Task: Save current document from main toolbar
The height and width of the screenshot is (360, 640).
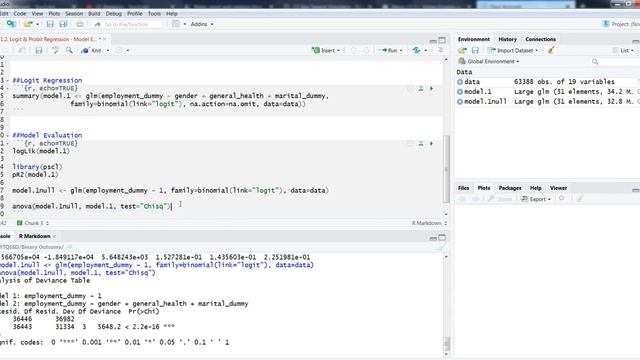Action: point(50,24)
